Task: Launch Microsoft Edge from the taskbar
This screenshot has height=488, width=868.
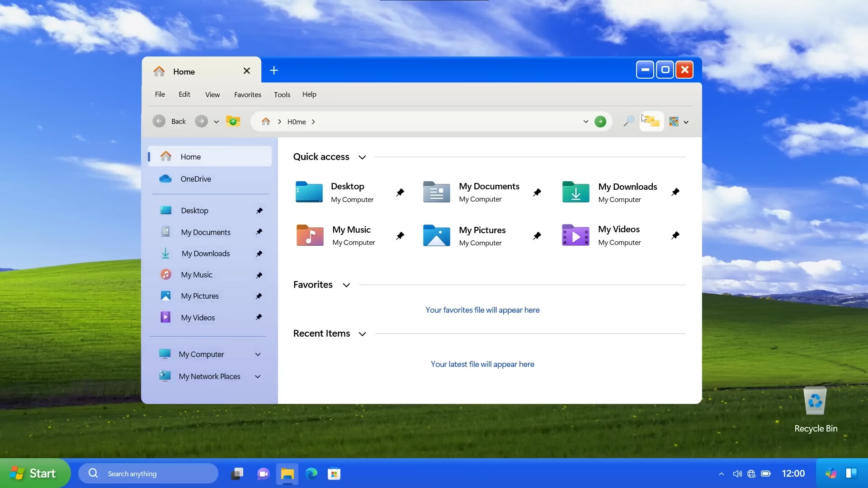Action: click(x=311, y=474)
